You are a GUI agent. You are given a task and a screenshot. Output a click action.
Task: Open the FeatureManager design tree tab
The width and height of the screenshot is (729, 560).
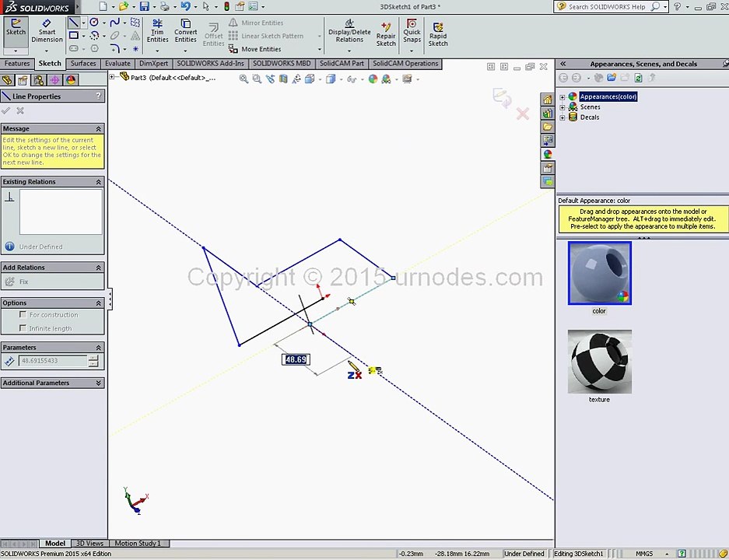pos(7,80)
